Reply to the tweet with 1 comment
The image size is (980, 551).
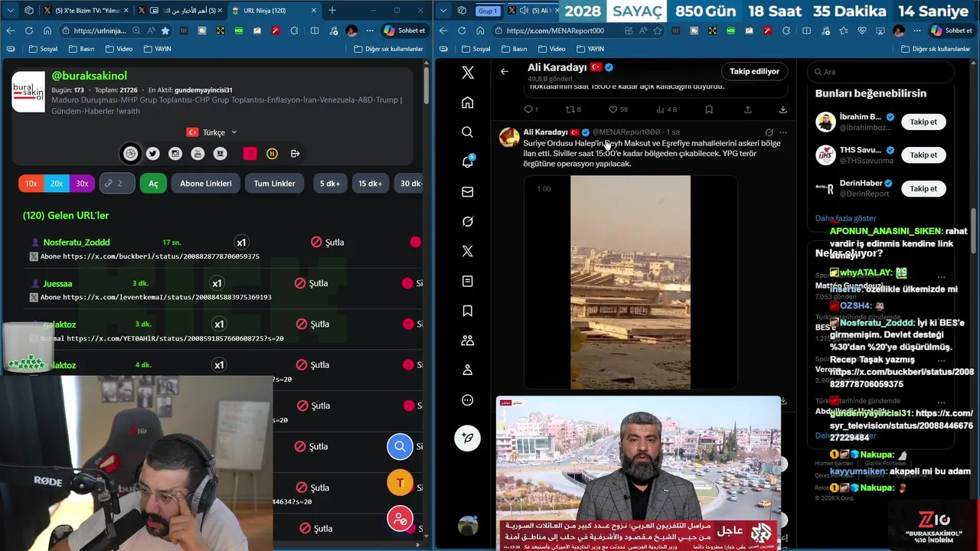(x=531, y=109)
